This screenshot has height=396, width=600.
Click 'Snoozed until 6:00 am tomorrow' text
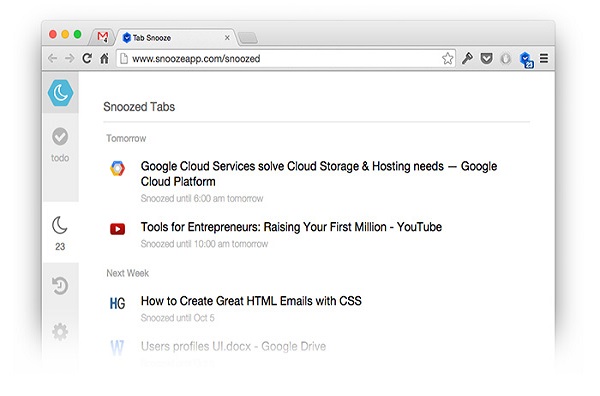click(202, 198)
